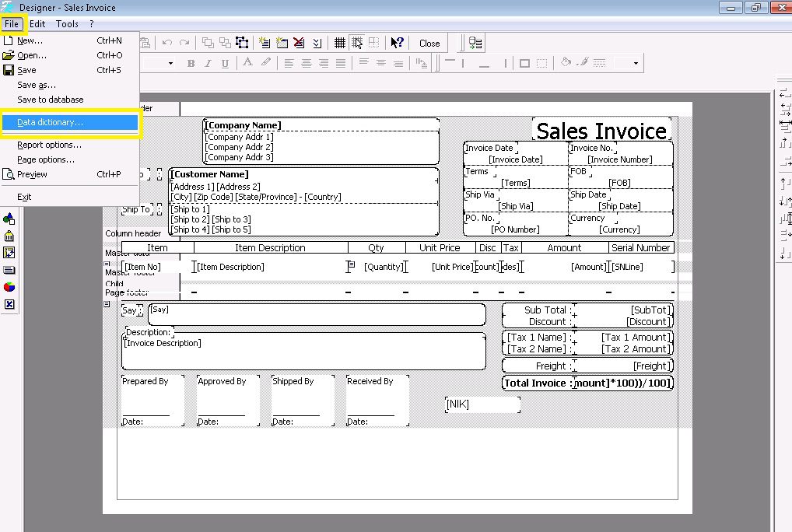Click the Delete page red X icon
Viewport: 792px width, 532px height.
[299, 43]
